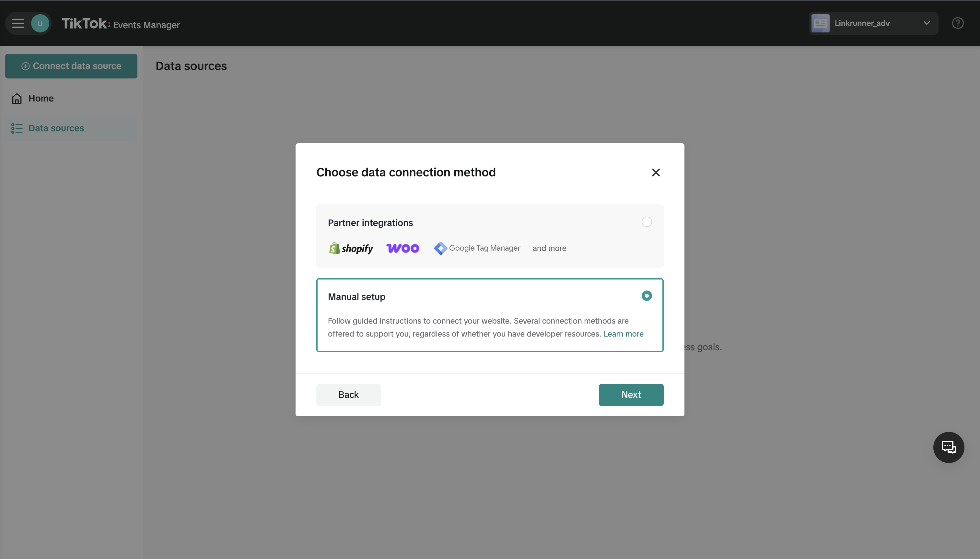Open Data sources in the sidebar
This screenshot has height=559, width=980.
(x=71, y=128)
